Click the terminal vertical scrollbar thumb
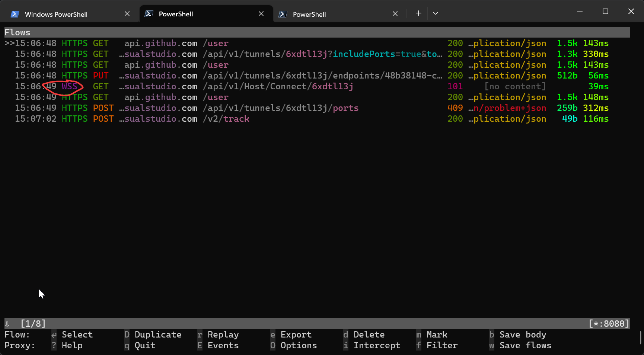 640,338
